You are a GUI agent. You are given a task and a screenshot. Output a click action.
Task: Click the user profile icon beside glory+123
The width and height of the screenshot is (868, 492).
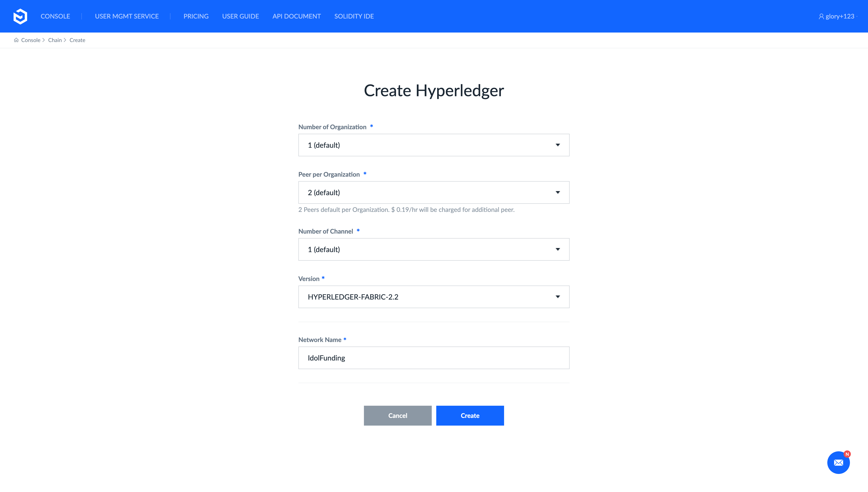point(821,16)
